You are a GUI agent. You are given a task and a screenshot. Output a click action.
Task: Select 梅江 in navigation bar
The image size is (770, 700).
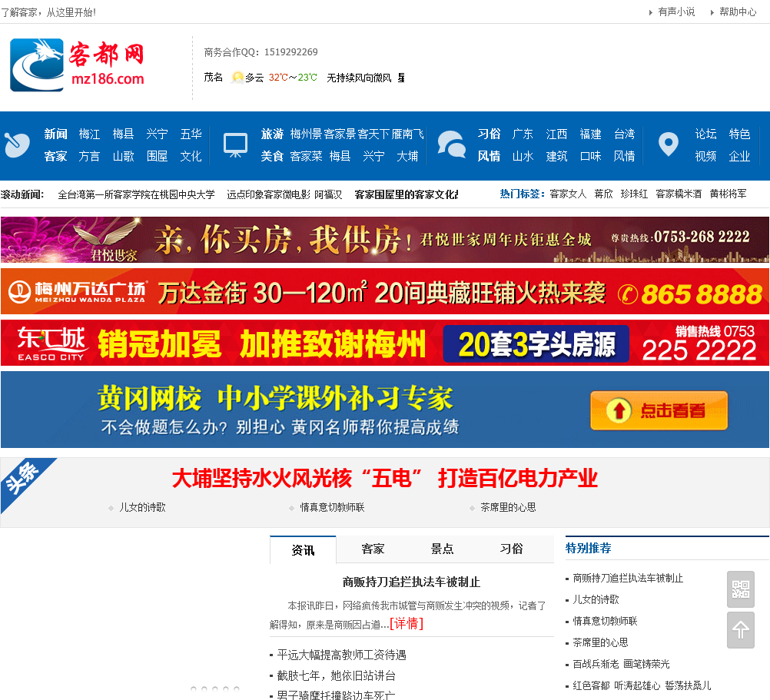click(89, 134)
